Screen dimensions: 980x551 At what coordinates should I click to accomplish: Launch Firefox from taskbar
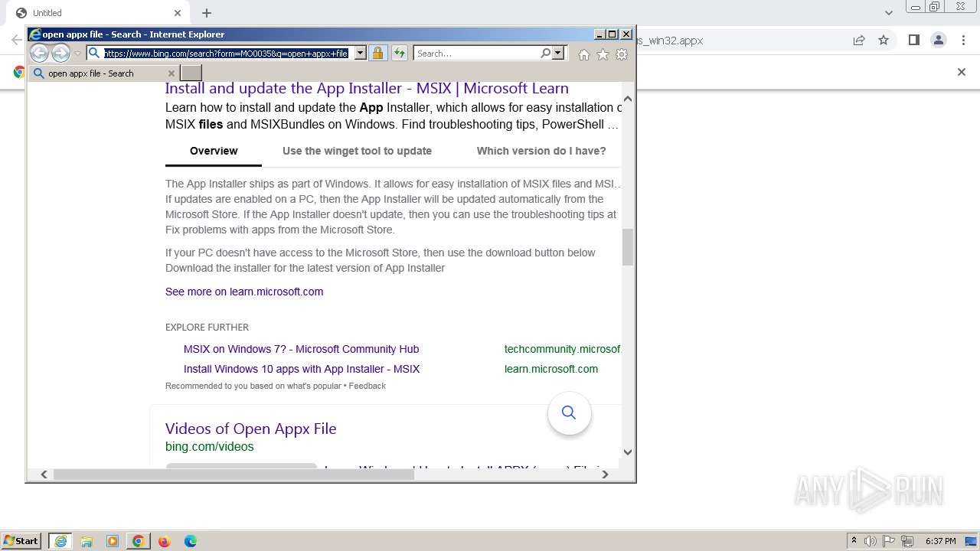(165, 541)
